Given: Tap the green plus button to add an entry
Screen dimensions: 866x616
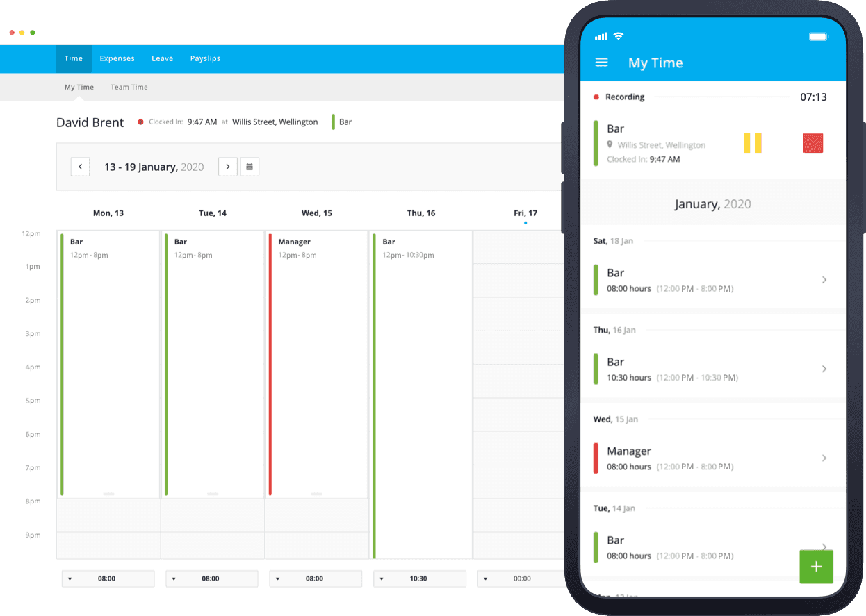Looking at the screenshot, I should (816, 567).
